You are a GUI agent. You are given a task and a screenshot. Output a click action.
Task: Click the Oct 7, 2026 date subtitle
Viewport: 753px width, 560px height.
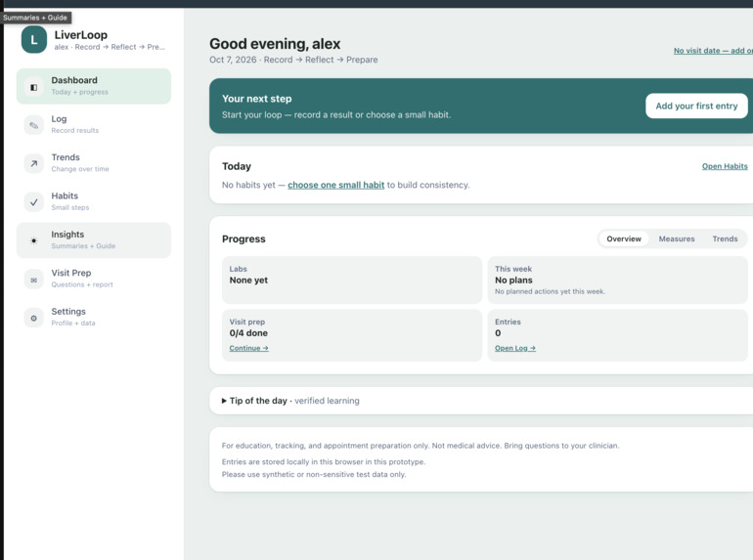click(293, 60)
